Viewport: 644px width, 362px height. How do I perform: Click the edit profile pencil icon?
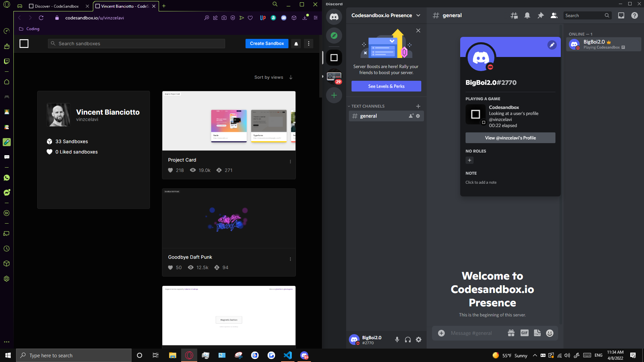point(552,45)
